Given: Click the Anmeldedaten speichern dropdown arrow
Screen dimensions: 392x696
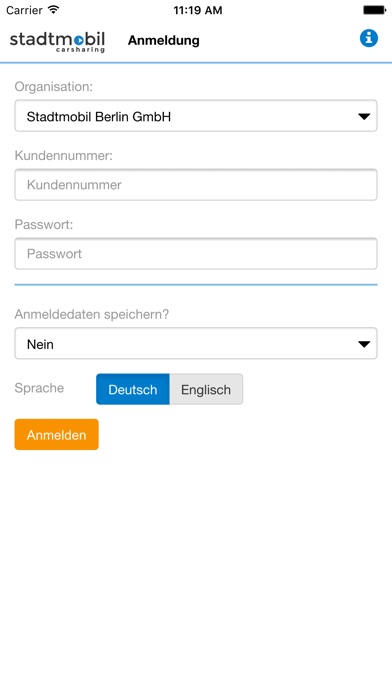Looking at the screenshot, I should pyautogui.click(x=364, y=344).
